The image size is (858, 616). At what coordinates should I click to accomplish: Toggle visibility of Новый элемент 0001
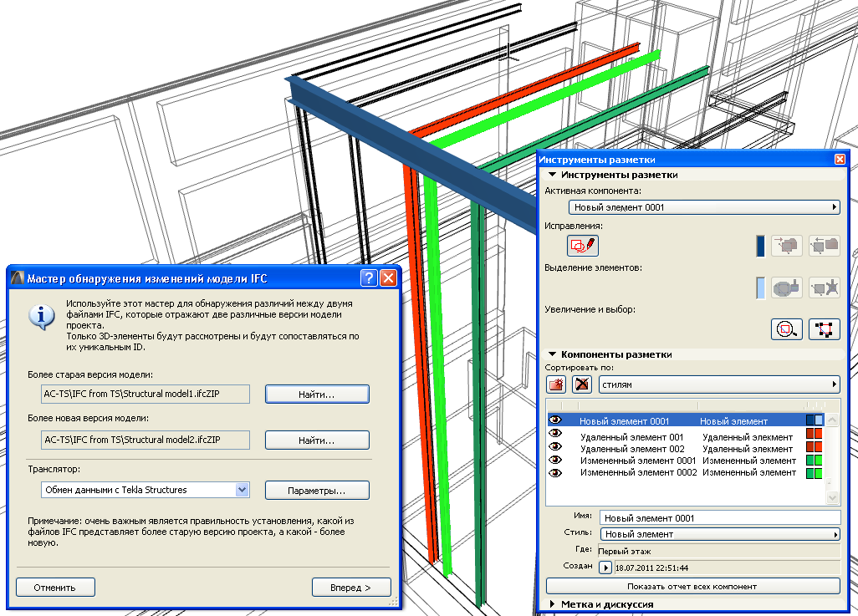click(555, 420)
